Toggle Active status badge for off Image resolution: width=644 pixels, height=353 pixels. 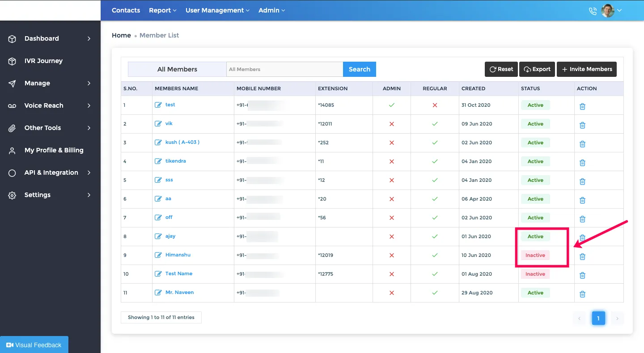click(535, 218)
